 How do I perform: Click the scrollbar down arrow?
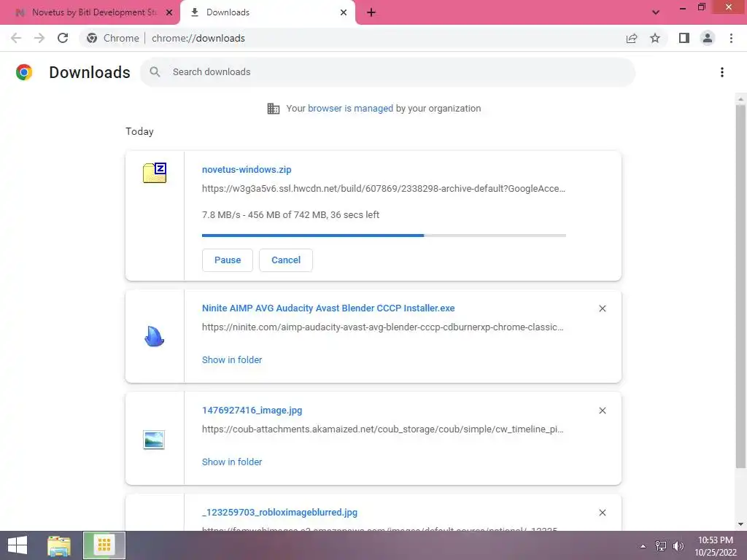point(740,524)
